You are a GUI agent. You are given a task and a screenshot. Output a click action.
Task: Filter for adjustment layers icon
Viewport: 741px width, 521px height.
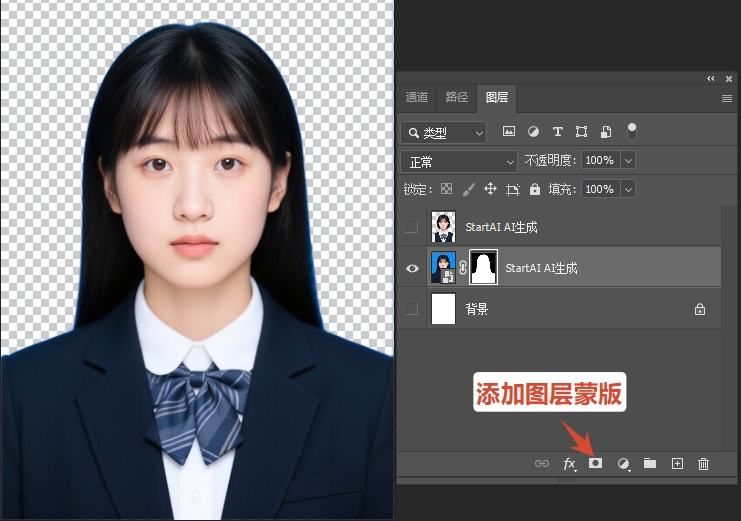point(533,131)
